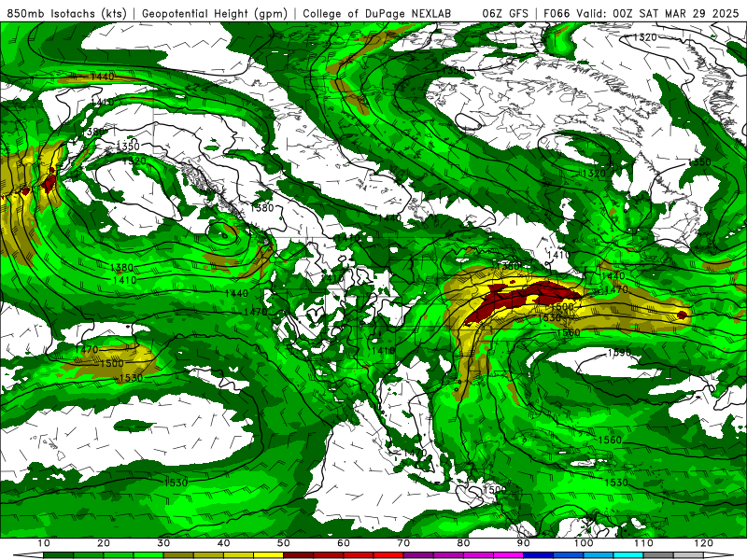The image size is (747, 560).
Task: Click the "90" label on the color scale
Action: 524,543
